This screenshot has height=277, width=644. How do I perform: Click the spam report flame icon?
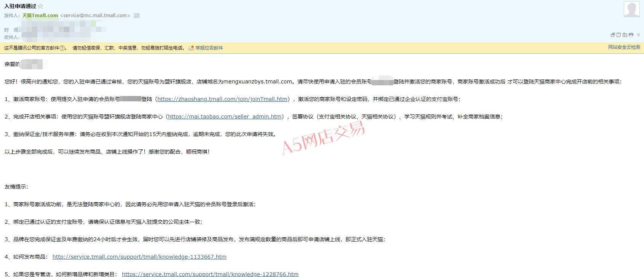[x=191, y=48]
